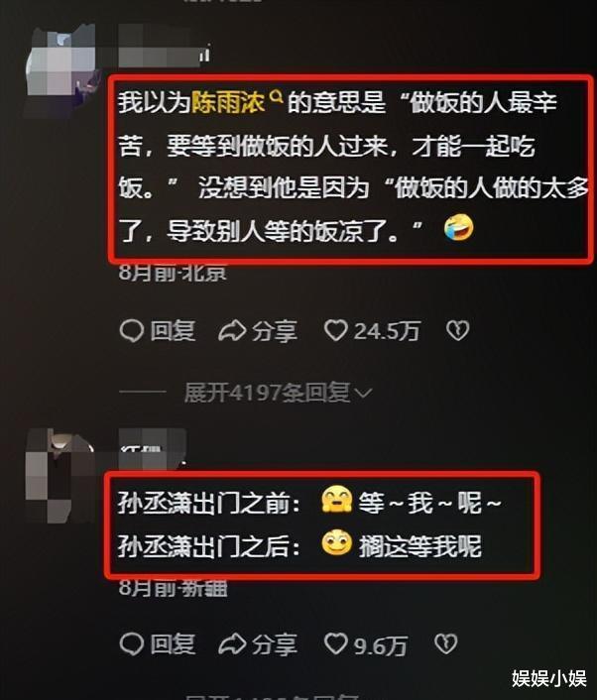Viewport: 597px width, 700px height.
Task: Dislike the Beijing comment via the broken heart
Action: [458, 331]
